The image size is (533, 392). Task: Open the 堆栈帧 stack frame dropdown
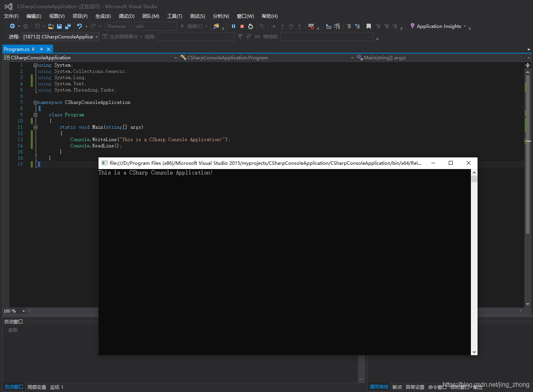(x=327, y=37)
